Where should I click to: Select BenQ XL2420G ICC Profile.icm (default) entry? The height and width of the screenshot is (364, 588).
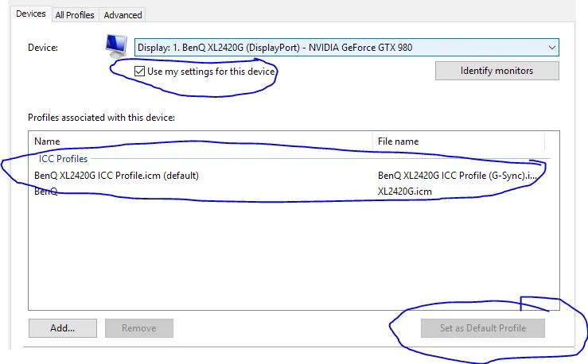tap(116, 175)
